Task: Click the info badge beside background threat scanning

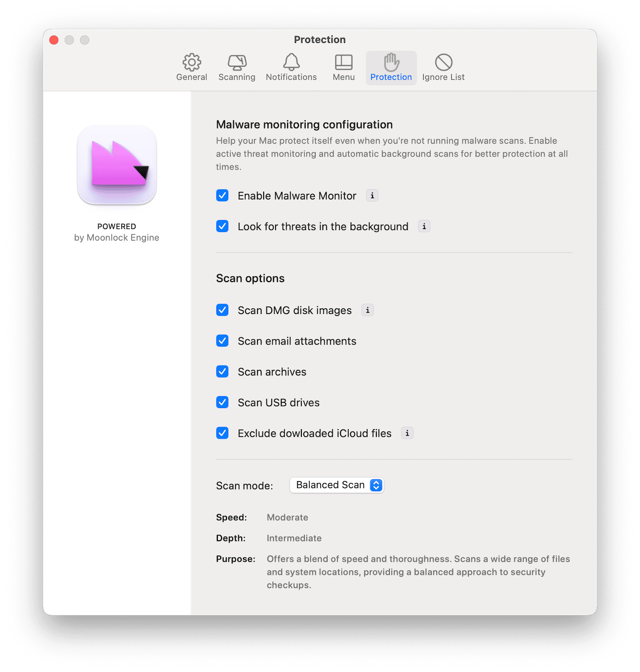Action: (424, 226)
